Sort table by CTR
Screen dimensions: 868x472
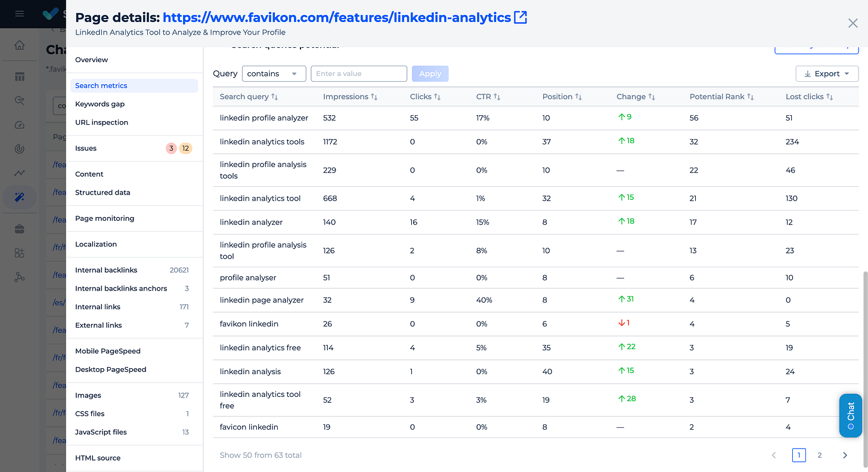point(497,97)
